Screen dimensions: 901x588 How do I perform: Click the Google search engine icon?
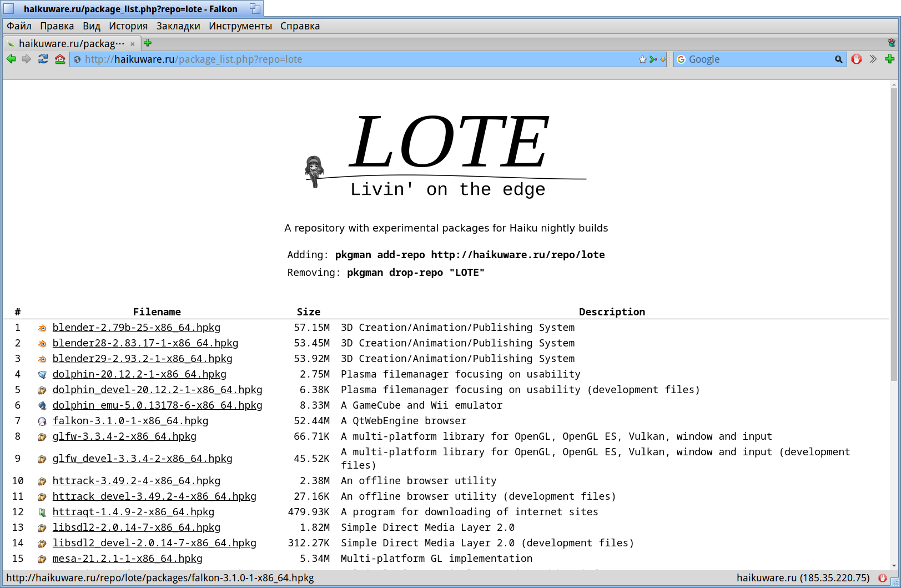[681, 59]
